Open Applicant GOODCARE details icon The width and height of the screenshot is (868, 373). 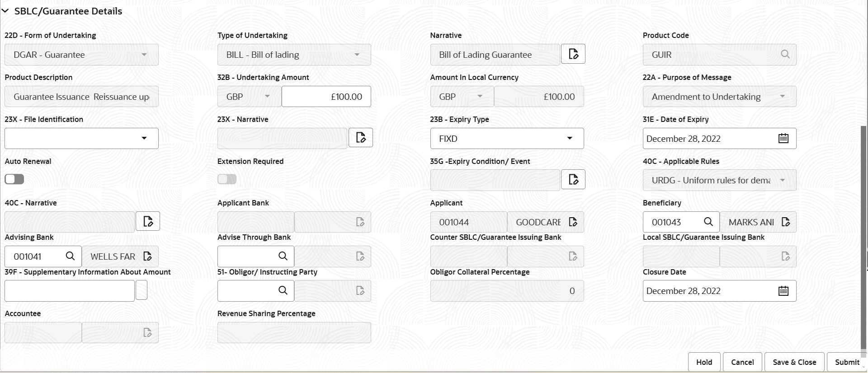click(573, 222)
